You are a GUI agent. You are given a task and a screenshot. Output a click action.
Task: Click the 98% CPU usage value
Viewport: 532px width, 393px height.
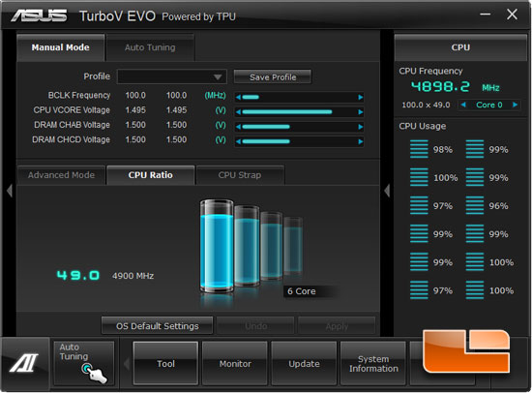coord(443,149)
